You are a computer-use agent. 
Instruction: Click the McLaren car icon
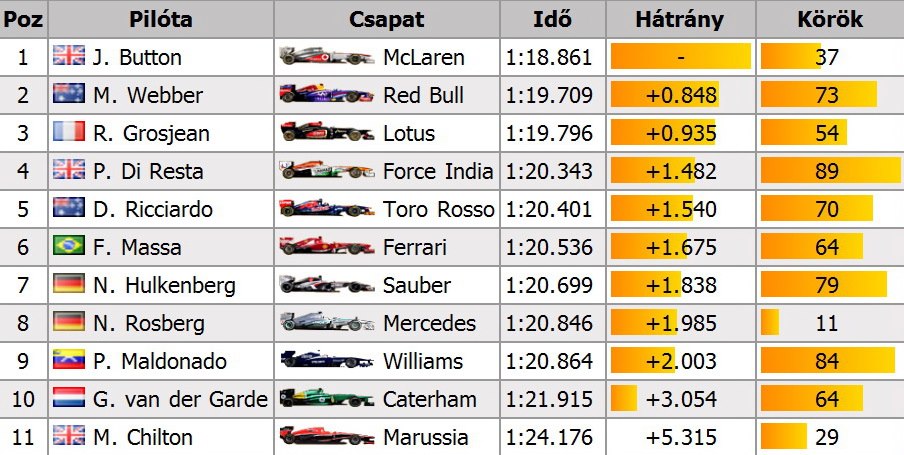click(326, 57)
